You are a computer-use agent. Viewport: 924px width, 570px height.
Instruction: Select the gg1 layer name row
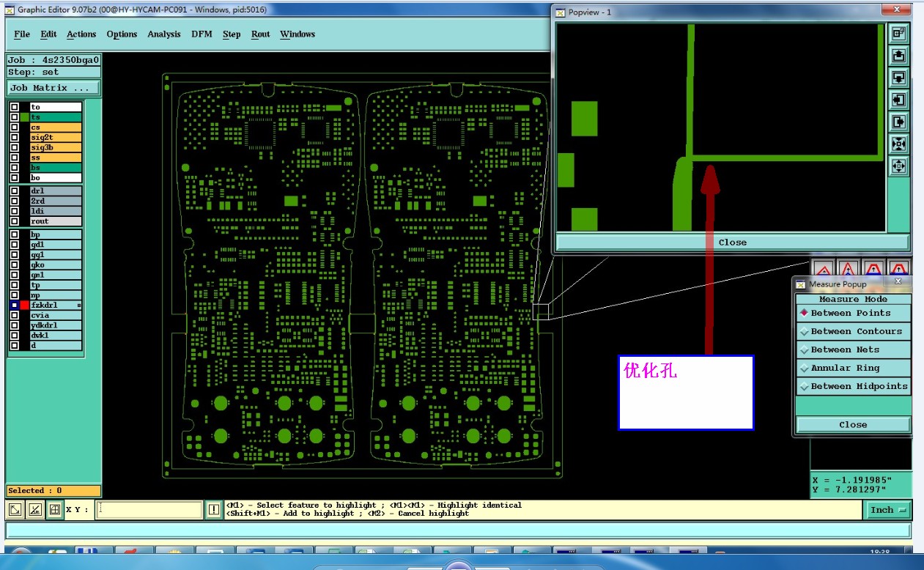tap(56, 255)
